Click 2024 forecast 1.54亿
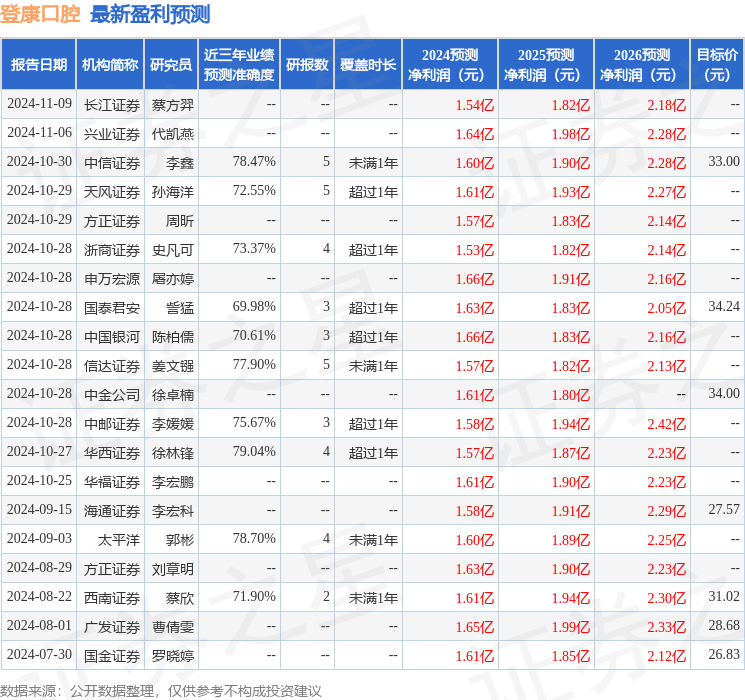The height and width of the screenshot is (700, 745). [x=475, y=105]
